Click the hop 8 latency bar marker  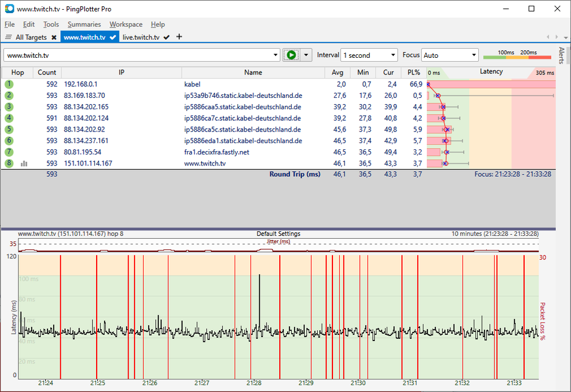point(445,164)
